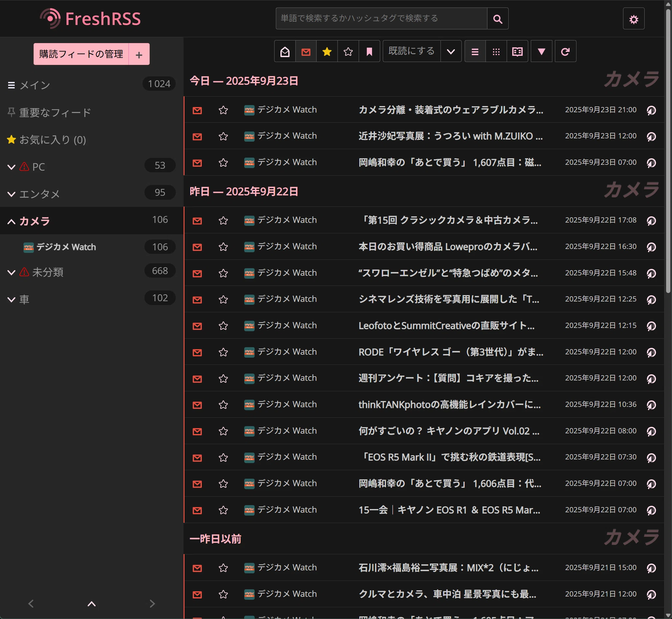Open the RODE ワイヤレス ゴー article title
Viewport: 672px width, 619px height.
tap(451, 352)
